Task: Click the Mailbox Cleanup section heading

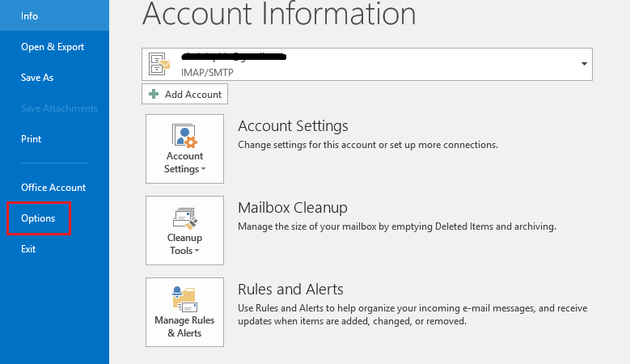Action: tap(293, 208)
